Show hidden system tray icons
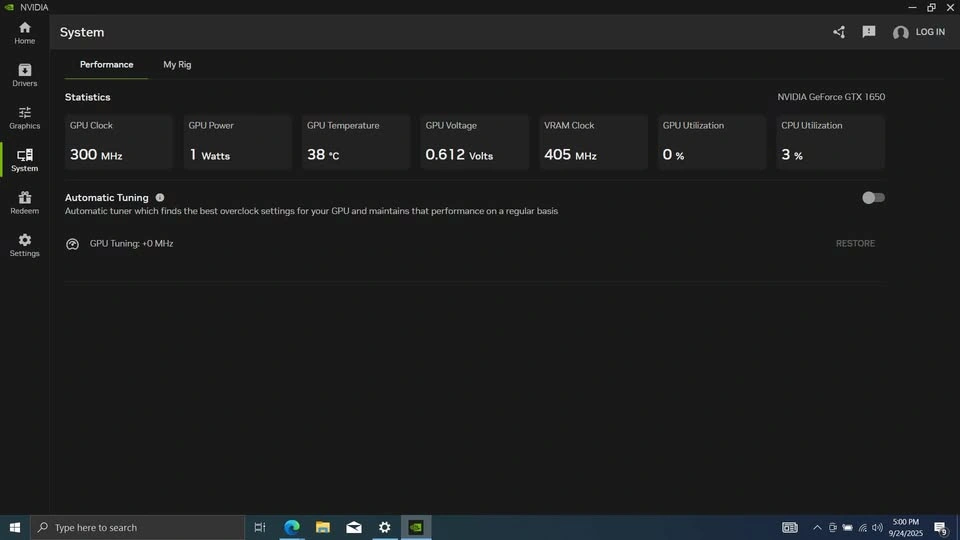Image resolution: width=960 pixels, height=540 pixels. tap(817, 527)
